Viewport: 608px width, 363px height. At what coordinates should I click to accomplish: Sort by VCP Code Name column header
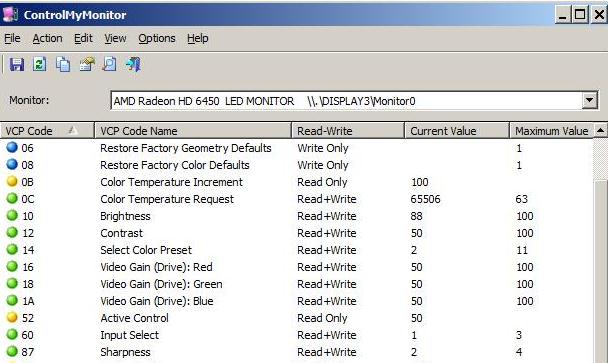point(193,131)
